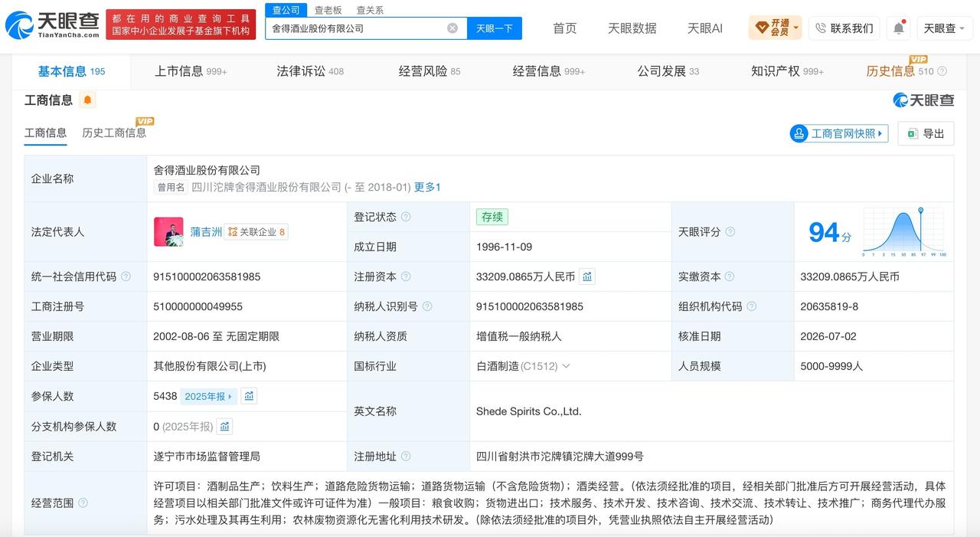Viewport: 980px width, 537px height.
Task: Expand 更多1 former names
Action: [x=427, y=187]
